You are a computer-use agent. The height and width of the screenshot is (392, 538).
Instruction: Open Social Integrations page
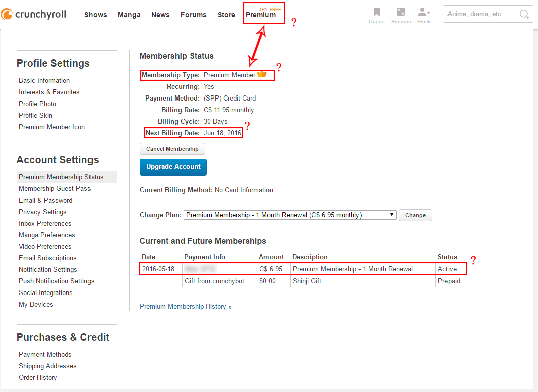click(x=46, y=292)
